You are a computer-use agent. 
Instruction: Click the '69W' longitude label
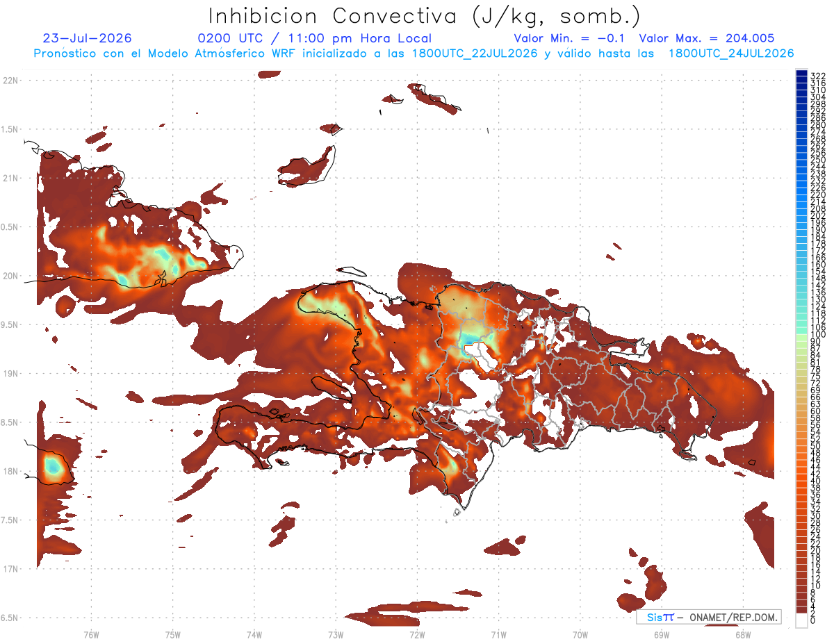pos(662,634)
